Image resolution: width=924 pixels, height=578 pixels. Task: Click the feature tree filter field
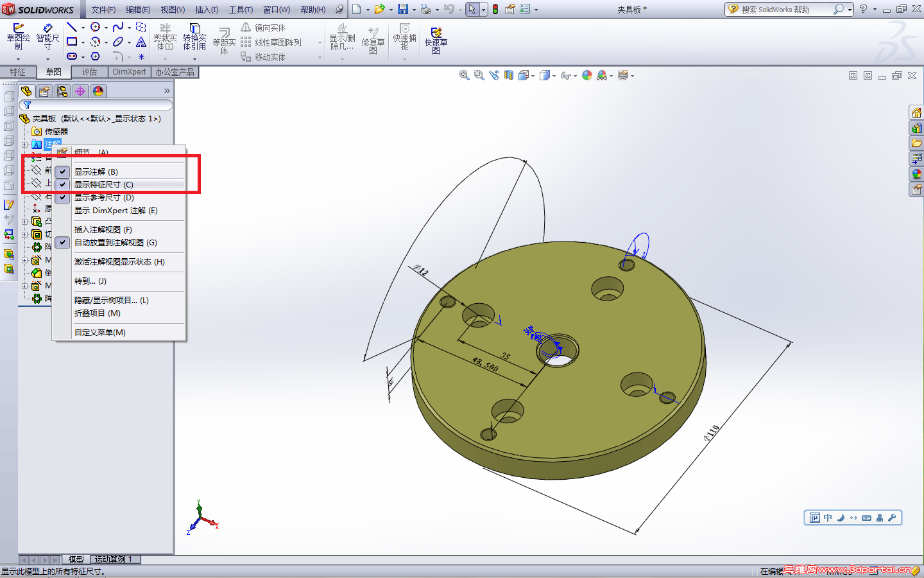(x=96, y=105)
